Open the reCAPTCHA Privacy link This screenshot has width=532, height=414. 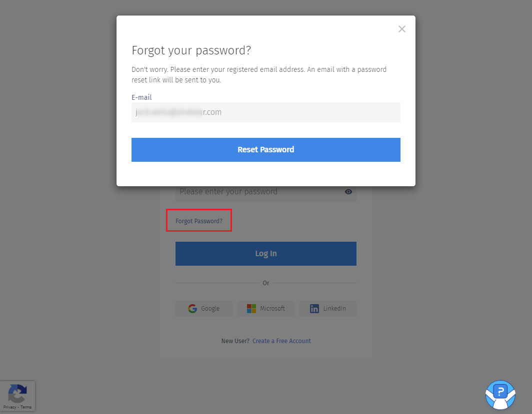click(9, 407)
